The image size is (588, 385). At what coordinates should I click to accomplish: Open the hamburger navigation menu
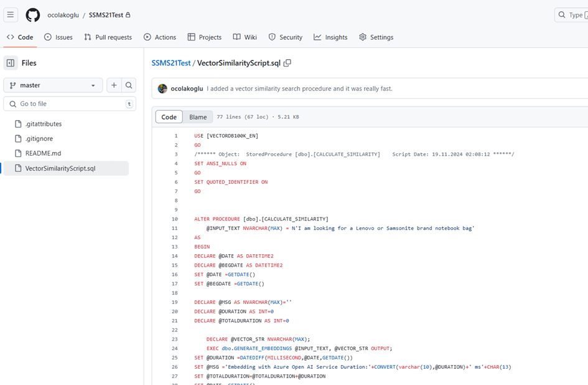tap(11, 15)
